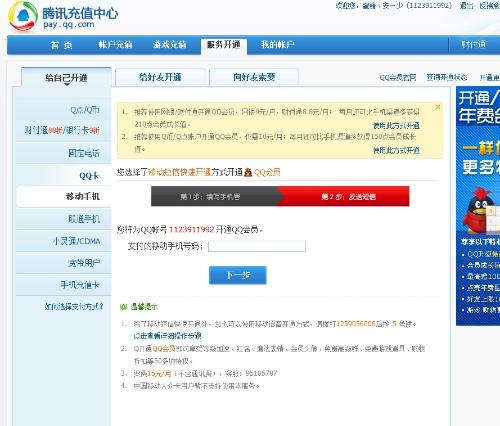Choose Q点/Q币 payment method
The height and width of the screenshot is (426, 500).
85,110
